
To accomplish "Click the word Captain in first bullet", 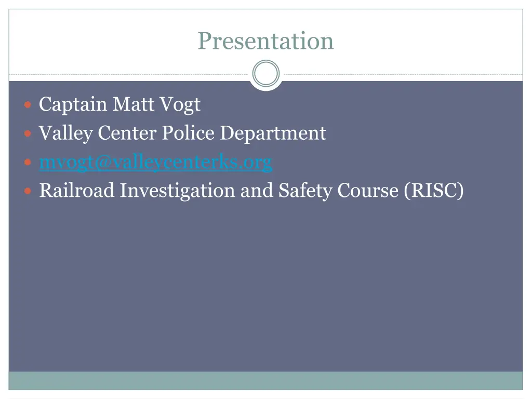I will pos(73,104).
